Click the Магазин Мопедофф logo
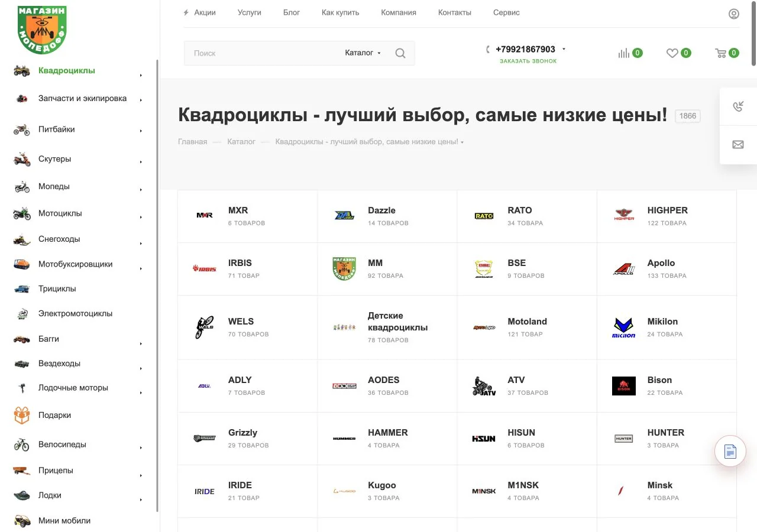757x532 pixels. pos(42,30)
